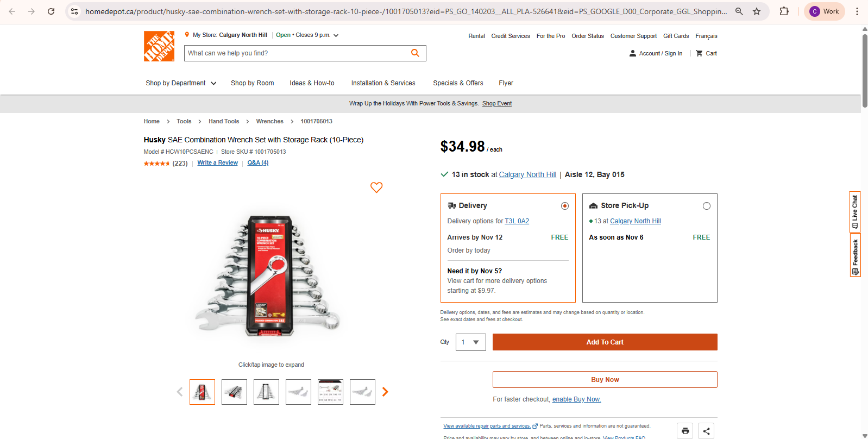Screen dimensions: 868x439
Task: Click the share icon near the print button
Action: coord(706,430)
